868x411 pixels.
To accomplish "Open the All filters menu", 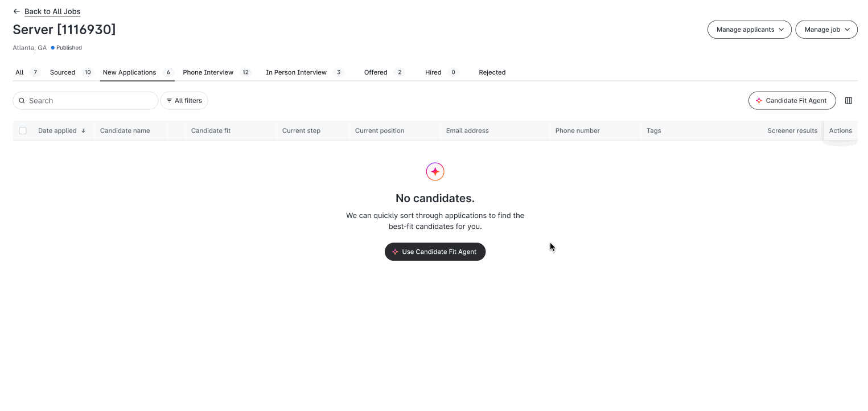I will click(x=184, y=101).
